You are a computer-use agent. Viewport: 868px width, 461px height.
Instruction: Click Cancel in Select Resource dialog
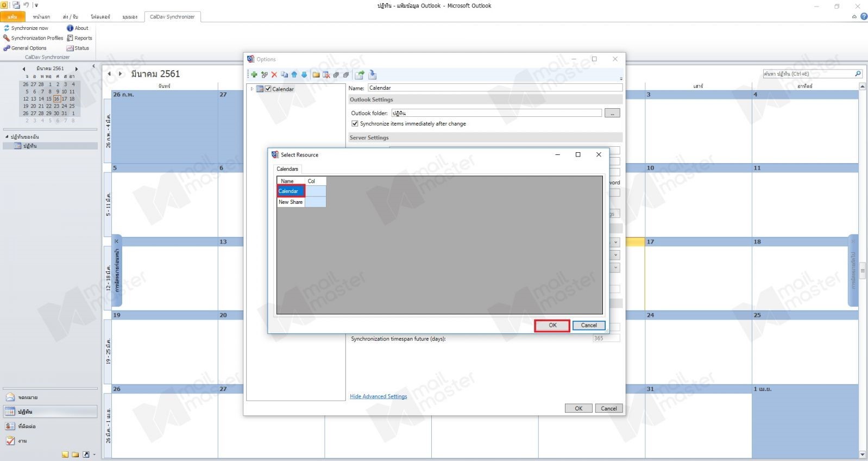coord(589,325)
